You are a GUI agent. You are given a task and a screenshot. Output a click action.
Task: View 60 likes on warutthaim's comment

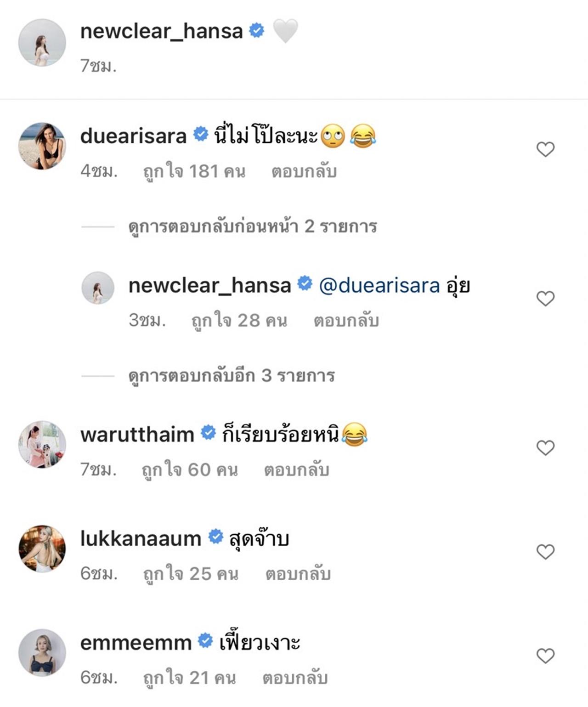click(190, 470)
